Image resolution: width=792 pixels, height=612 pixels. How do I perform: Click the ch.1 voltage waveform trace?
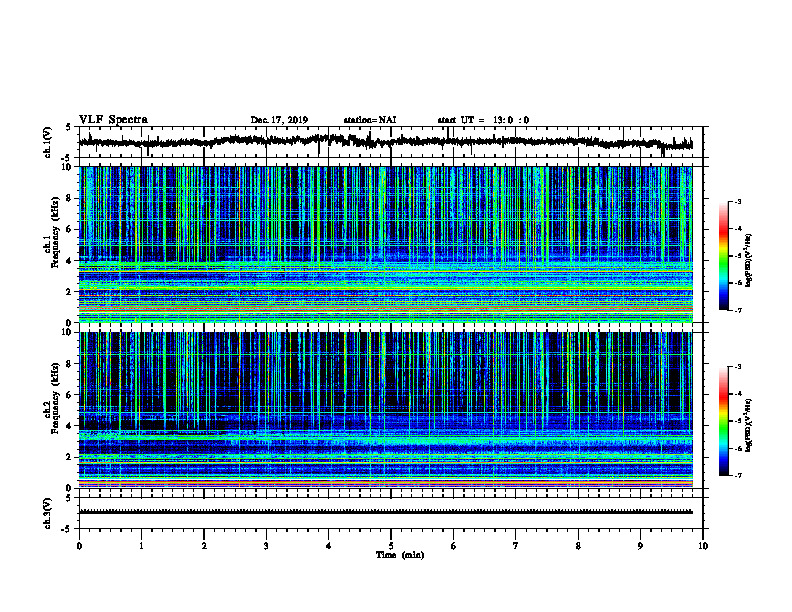pos(385,141)
